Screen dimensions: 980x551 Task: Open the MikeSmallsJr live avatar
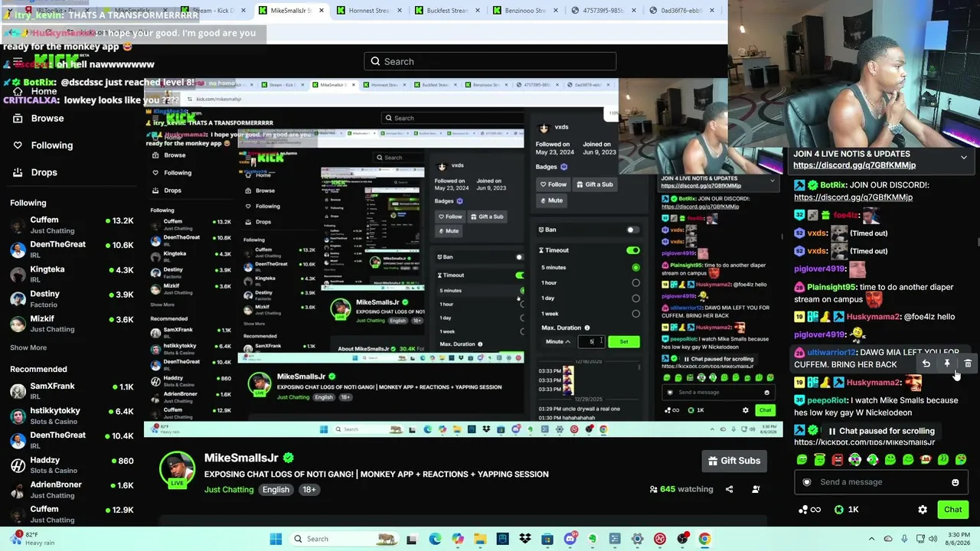click(177, 469)
